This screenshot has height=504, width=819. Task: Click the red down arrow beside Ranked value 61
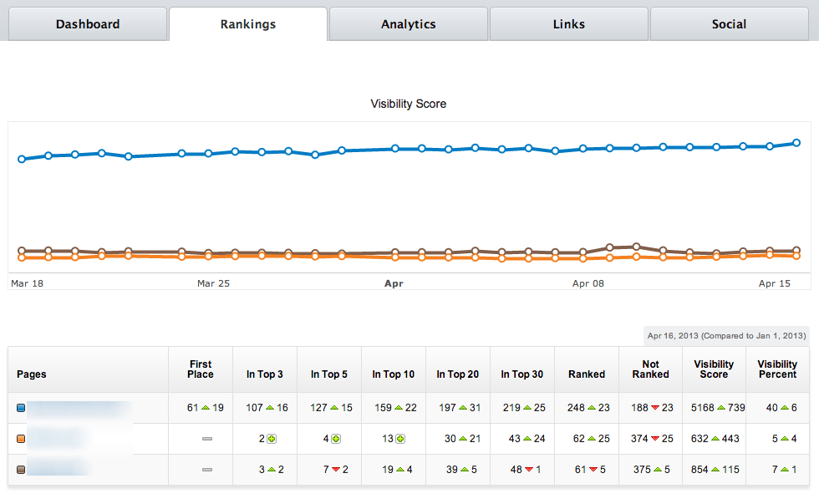(x=593, y=470)
